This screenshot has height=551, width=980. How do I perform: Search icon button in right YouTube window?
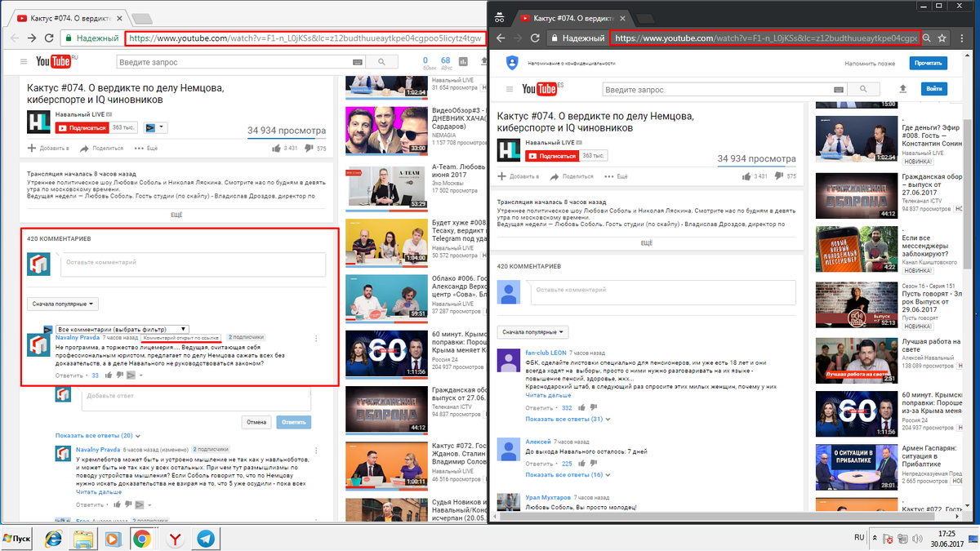[863, 89]
